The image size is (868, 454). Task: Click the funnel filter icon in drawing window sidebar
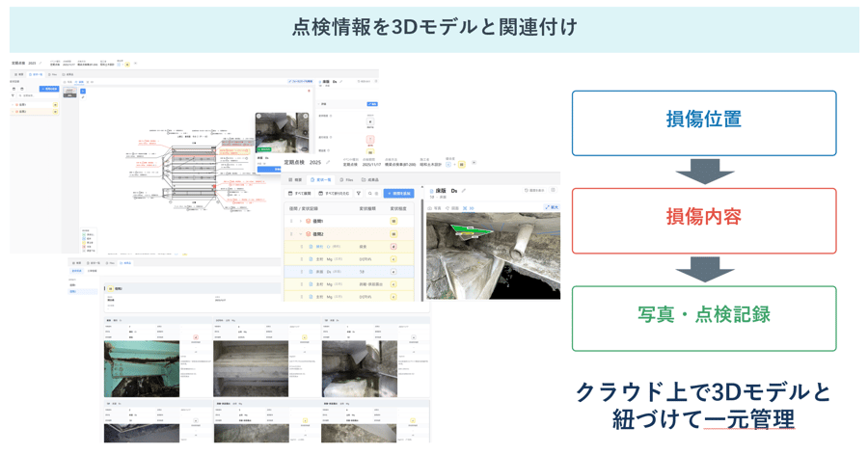[x=13, y=95]
